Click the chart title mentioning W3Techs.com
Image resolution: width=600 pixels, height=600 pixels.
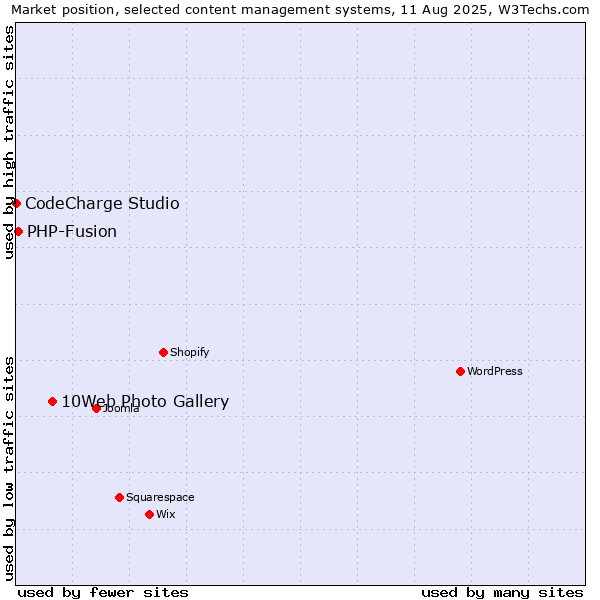(x=300, y=9)
